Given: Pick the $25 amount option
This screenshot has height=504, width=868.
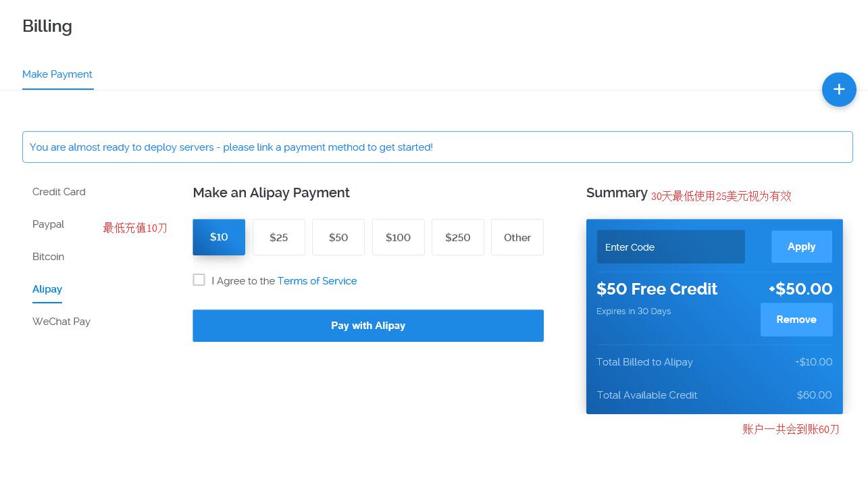Looking at the screenshot, I should [x=279, y=237].
